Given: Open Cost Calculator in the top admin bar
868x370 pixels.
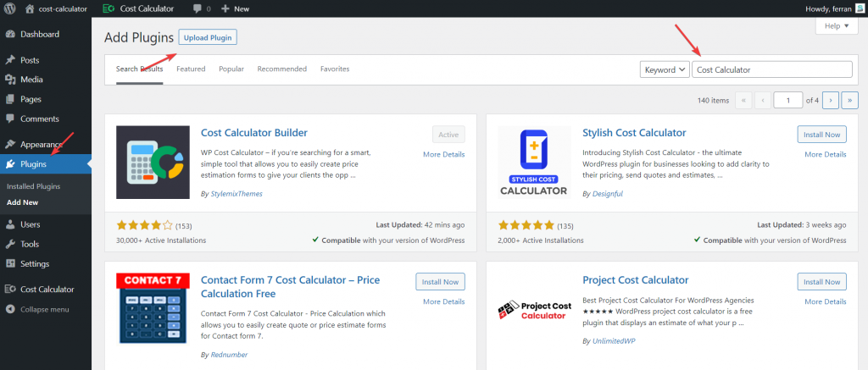Looking at the screenshot, I should click(x=138, y=8).
